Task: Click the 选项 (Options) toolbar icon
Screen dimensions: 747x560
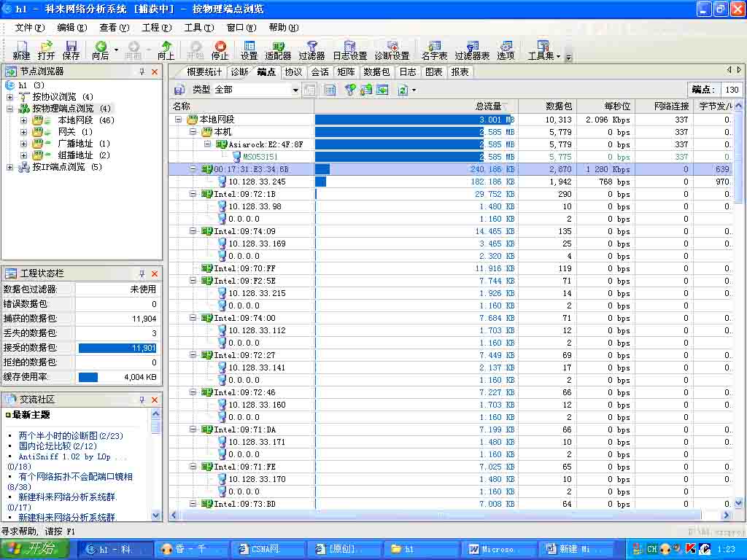Action: tap(506, 50)
